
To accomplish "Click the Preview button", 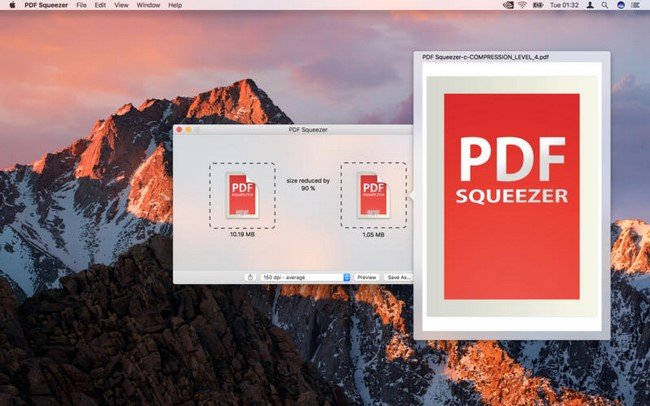I will tap(366, 277).
